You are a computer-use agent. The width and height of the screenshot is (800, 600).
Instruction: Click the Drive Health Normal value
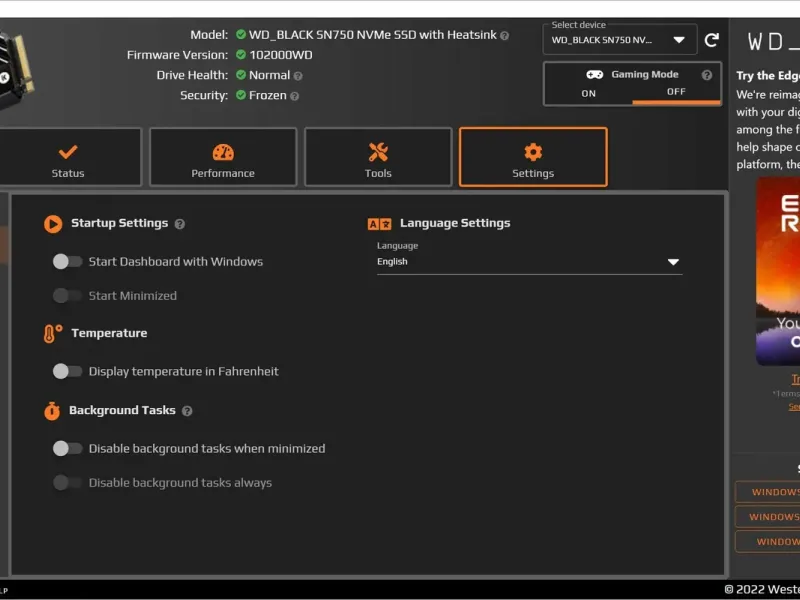coord(269,75)
